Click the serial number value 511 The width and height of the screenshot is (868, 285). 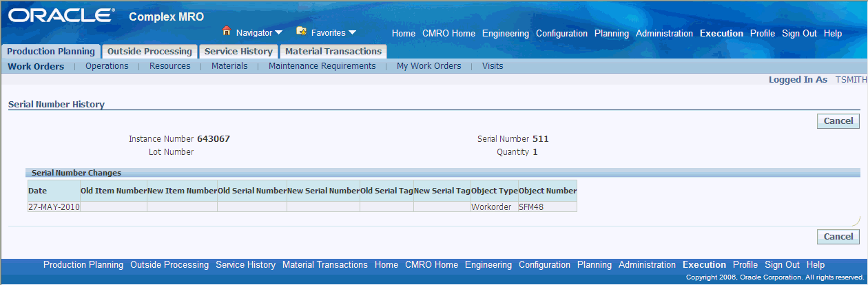(x=541, y=138)
